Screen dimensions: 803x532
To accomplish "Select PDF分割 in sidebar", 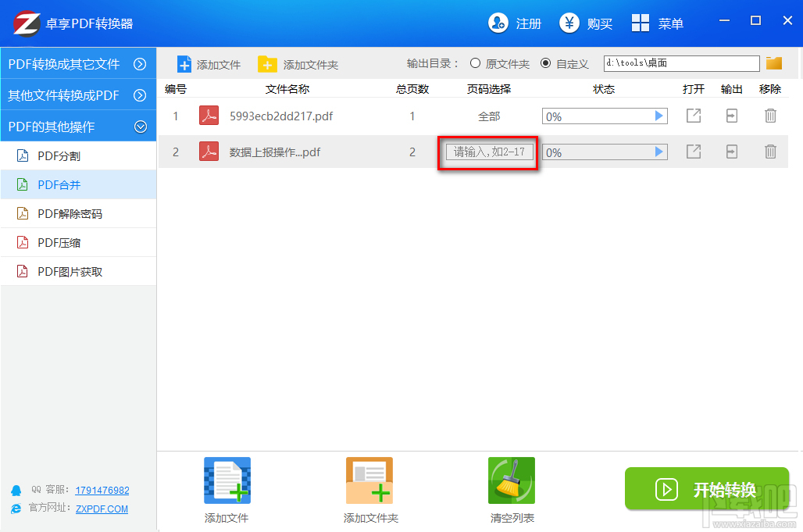I will point(78,155).
